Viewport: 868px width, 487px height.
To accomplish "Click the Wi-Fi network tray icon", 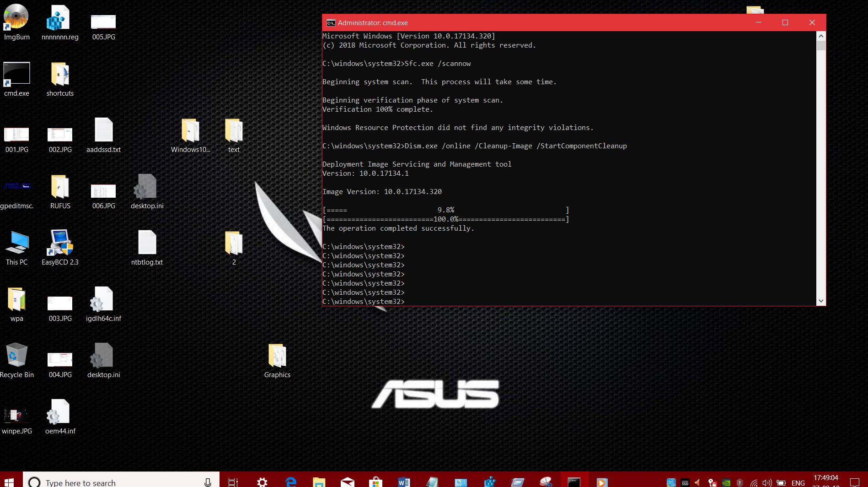I will [754, 482].
